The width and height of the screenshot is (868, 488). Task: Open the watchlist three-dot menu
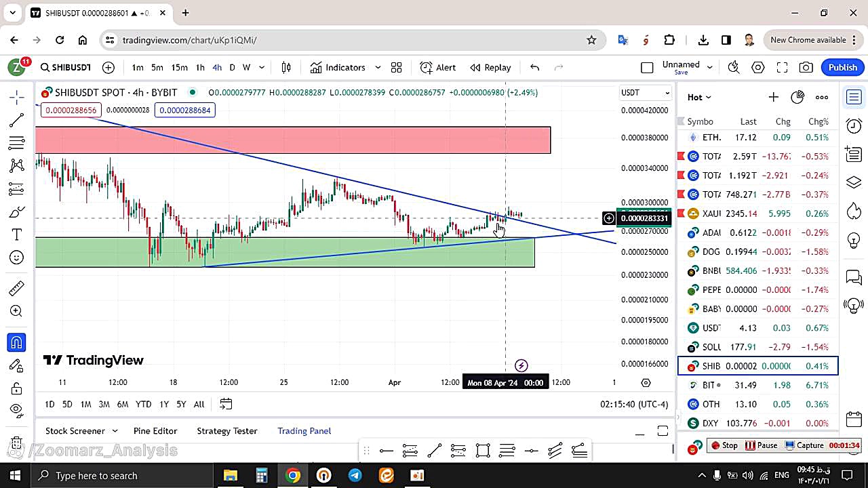822,98
